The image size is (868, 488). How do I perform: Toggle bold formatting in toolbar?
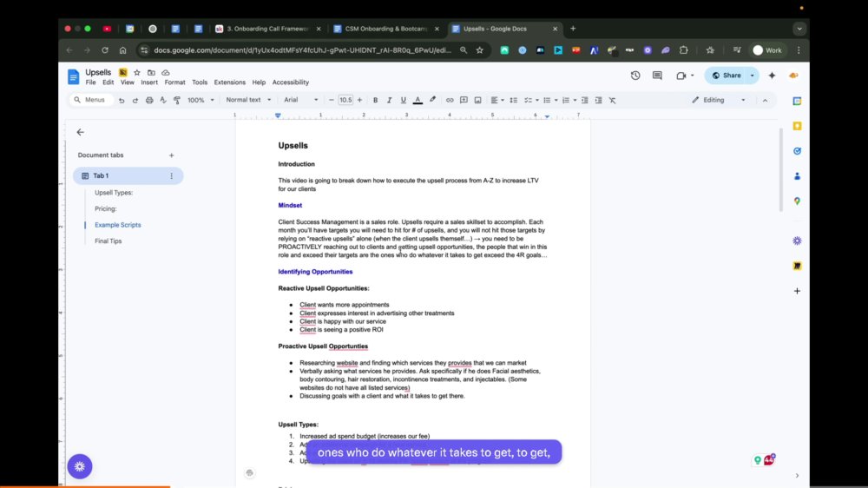pos(375,100)
